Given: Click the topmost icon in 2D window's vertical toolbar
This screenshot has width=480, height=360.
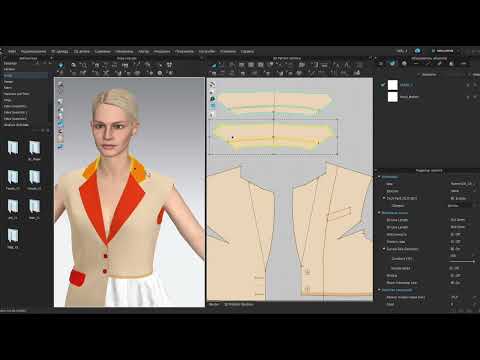Looking at the screenshot, I should 212,84.
